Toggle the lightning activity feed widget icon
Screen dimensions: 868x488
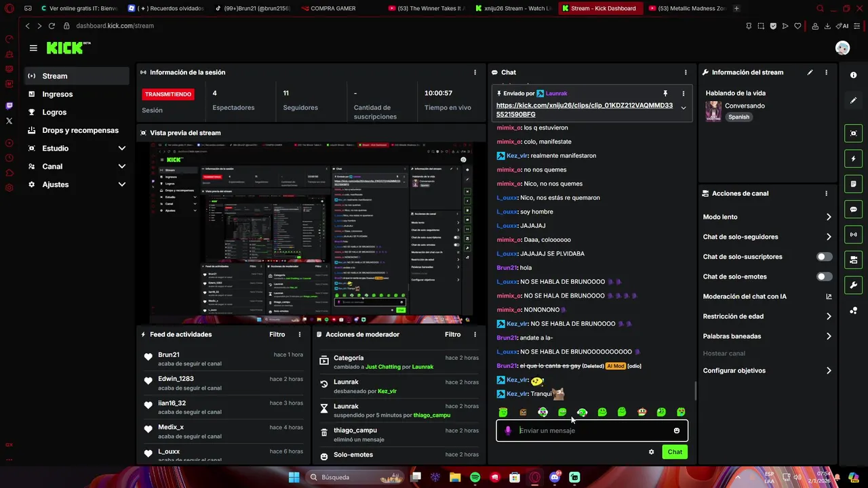[x=853, y=159]
